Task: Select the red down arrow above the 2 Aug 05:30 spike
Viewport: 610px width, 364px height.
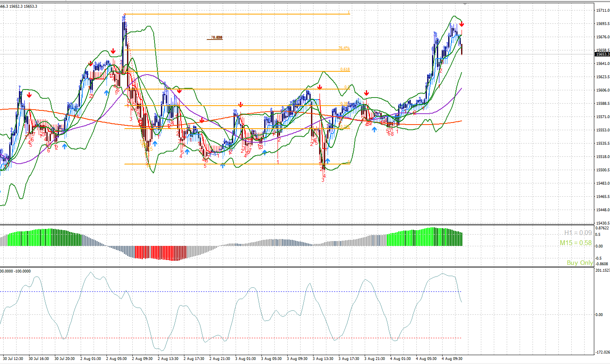Action: (x=113, y=51)
